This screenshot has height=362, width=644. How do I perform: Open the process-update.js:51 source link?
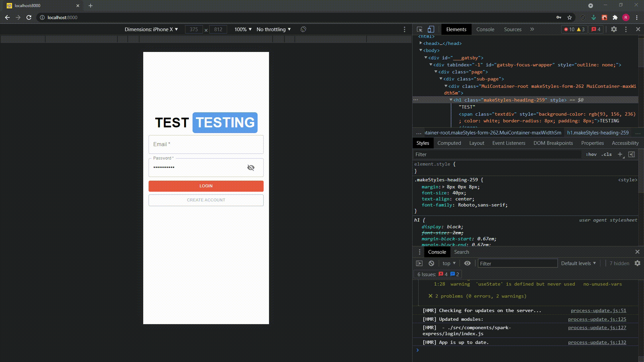(598, 311)
